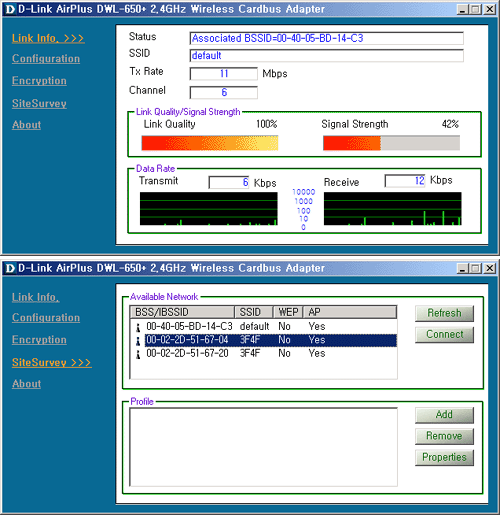The width and height of the screenshot is (500, 515).
Task: Click the Connect button
Action: 444,334
